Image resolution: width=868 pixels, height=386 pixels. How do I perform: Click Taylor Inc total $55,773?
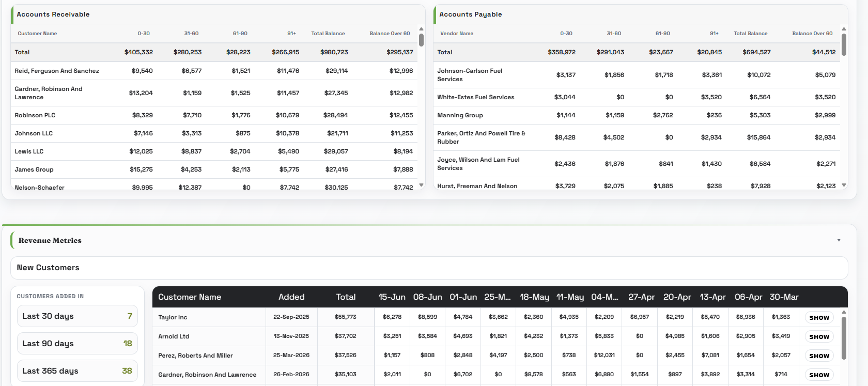pos(345,317)
